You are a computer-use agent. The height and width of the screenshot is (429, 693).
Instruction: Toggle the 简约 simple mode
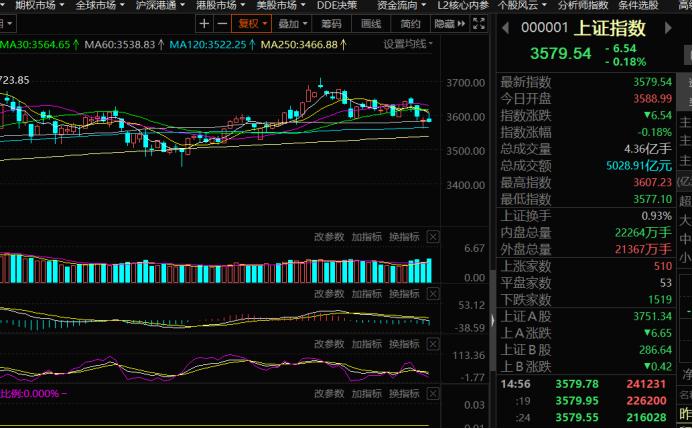point(409,24)
